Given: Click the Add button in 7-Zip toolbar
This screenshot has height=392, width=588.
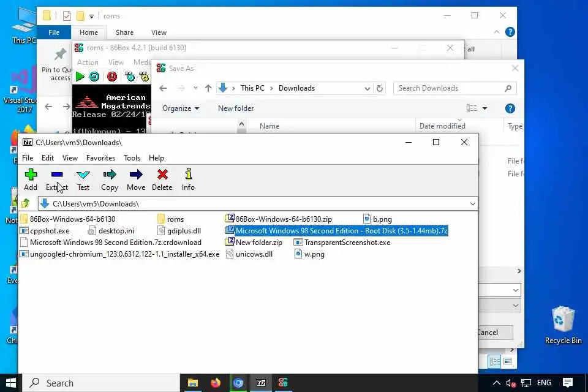Looking at the screenshot, I should (31, 179).
